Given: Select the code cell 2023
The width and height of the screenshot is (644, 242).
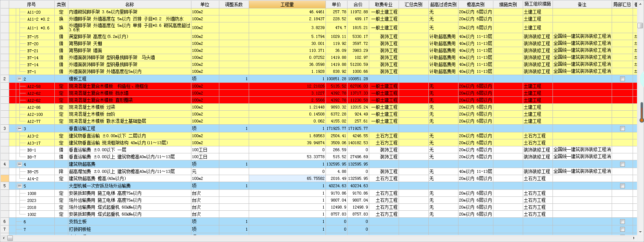Looking at the screenshot, I should click(32, 200).
